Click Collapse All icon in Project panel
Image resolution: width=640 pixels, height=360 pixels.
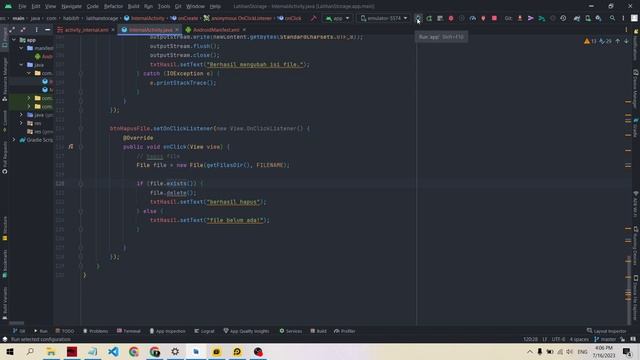(23, 30)
